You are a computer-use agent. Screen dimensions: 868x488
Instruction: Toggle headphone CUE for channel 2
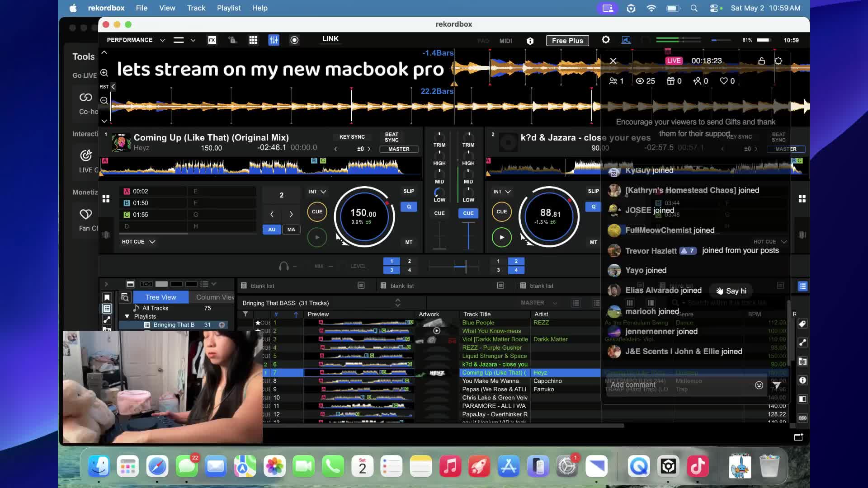468,213
